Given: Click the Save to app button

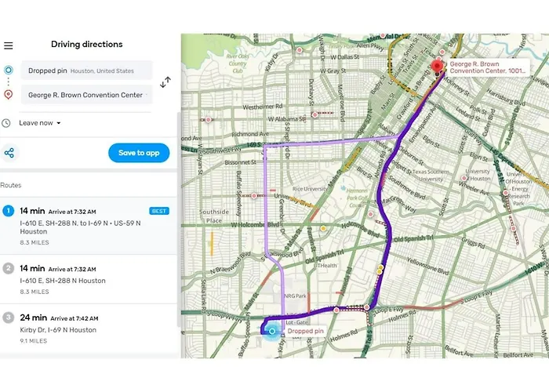Looking at the screenshot, I should pos(139,153).
